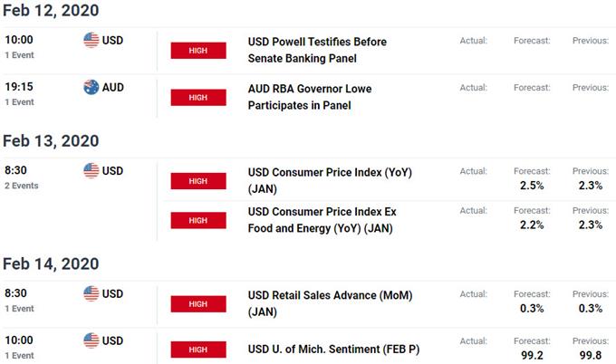Open USD Retail Sales Advance (MoM) (JAN) event
The height and width of the screenshot is (364, 616).
click(x=330, y=303)
